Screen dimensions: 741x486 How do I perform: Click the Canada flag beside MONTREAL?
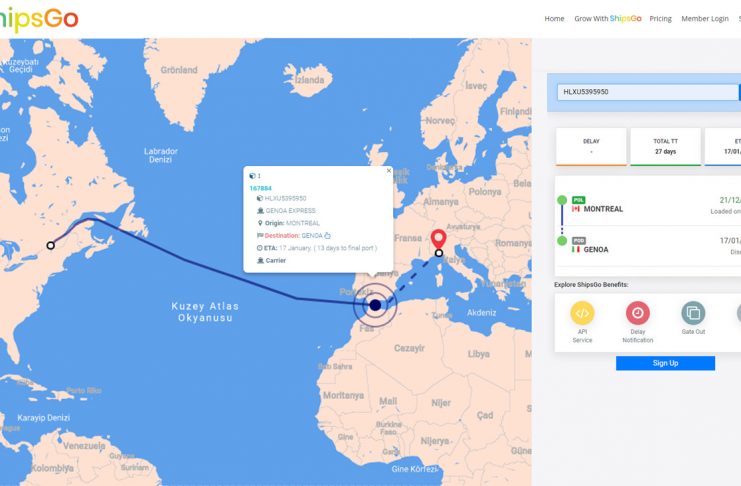(x=576, y=209)
